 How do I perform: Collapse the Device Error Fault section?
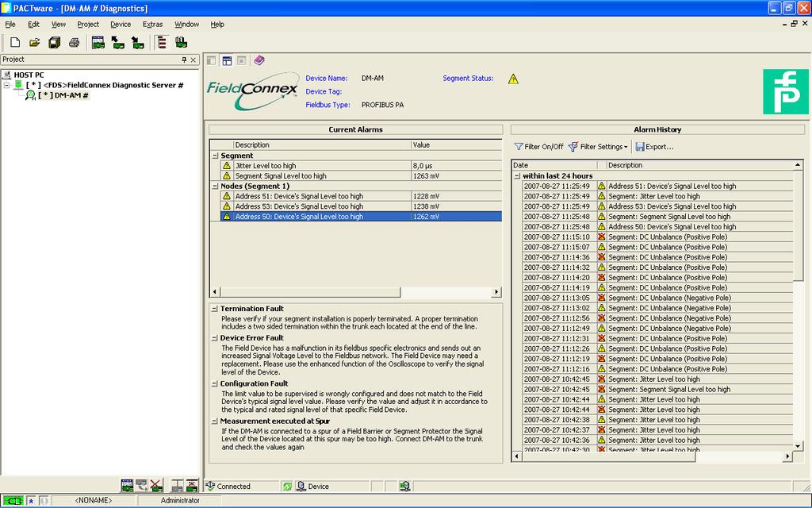click(x=214, y=338)
